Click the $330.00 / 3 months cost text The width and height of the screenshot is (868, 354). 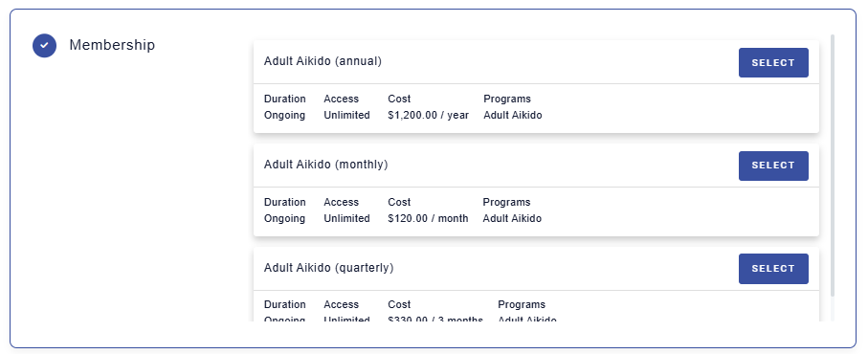point(435,320)
